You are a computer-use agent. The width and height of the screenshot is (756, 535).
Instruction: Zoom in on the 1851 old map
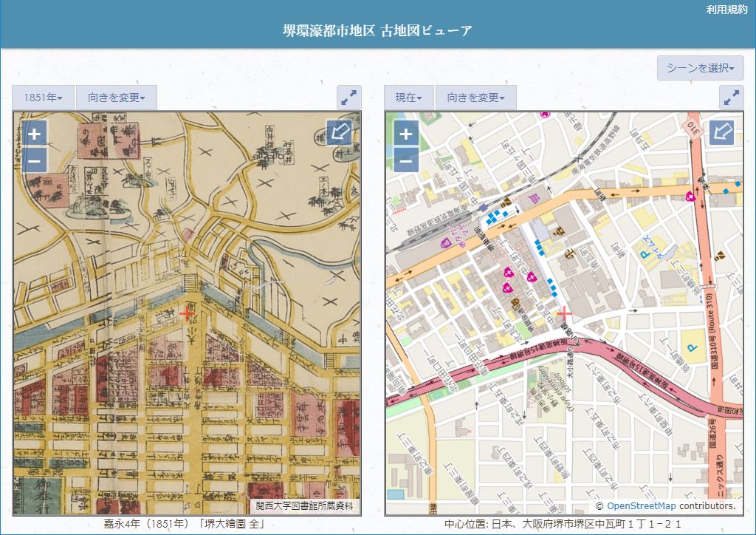[34, 134]
